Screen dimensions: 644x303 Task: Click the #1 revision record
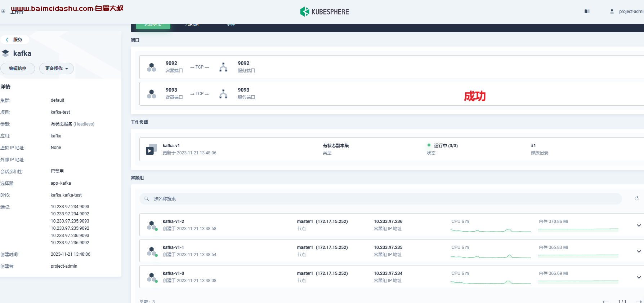coord(533,146)
